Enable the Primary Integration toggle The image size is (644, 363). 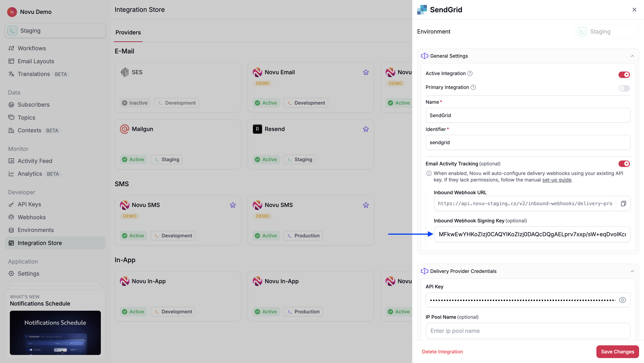[623, 88]
